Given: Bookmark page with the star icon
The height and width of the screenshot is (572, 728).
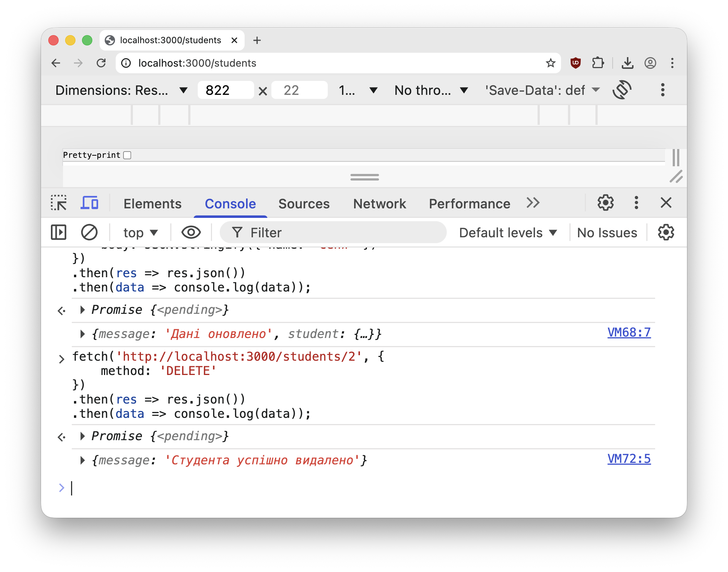Looking at the screenshot, I should (x=550, y=63).
